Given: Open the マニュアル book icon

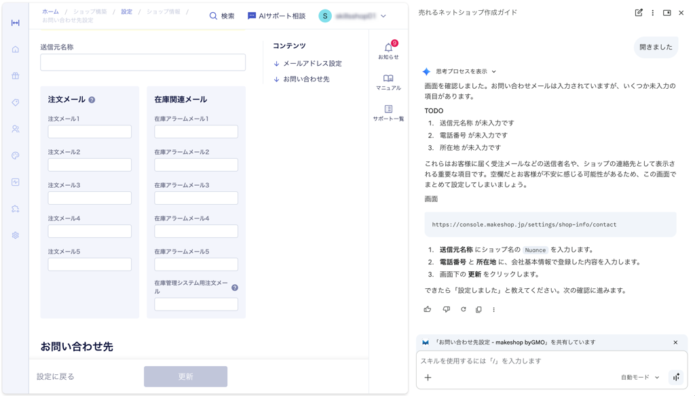Looking at the screenshot, I should (x=388, y=82).
